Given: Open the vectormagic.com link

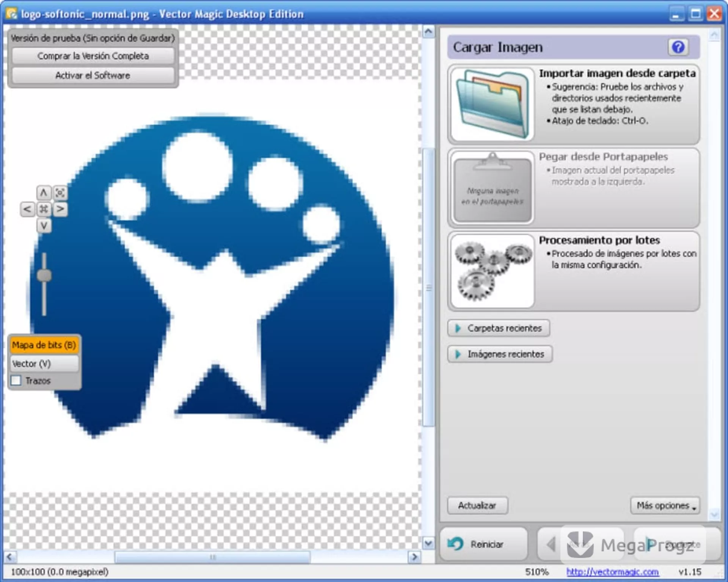Looking at the screenshot, I should [x=612, y=572].
